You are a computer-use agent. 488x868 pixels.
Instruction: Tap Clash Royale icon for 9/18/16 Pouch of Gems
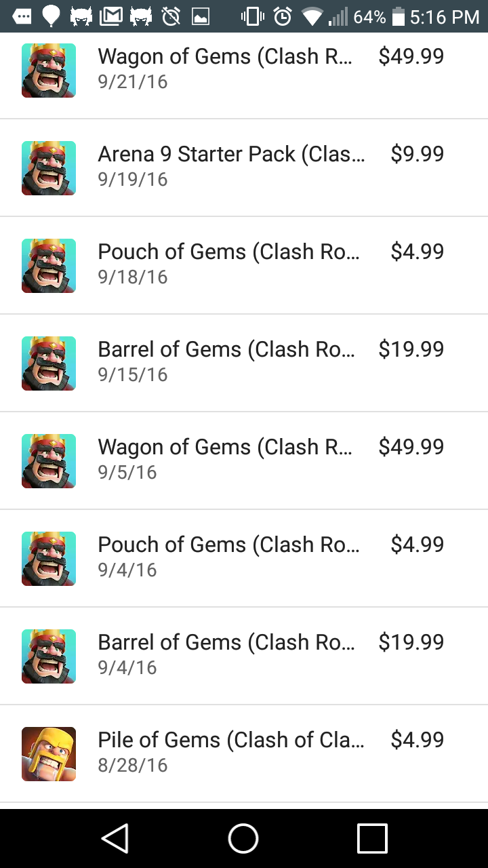[49, 266]
